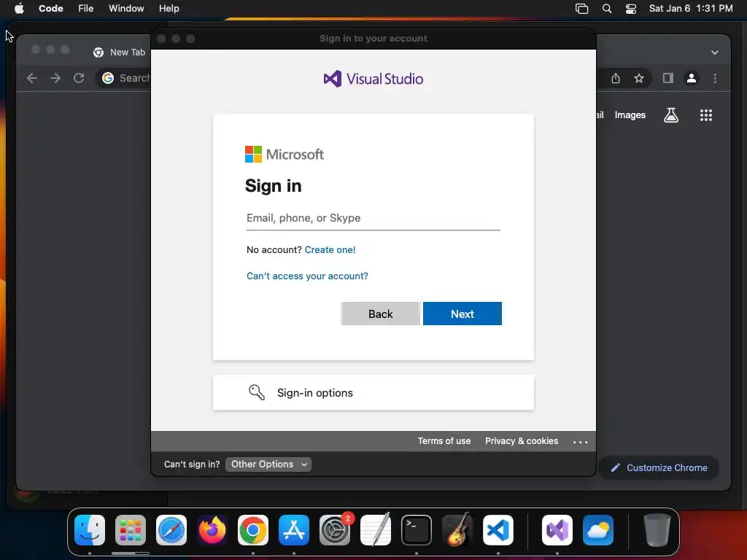
Task: Launch GarageBand from the Dock
Action: [457, 530]
